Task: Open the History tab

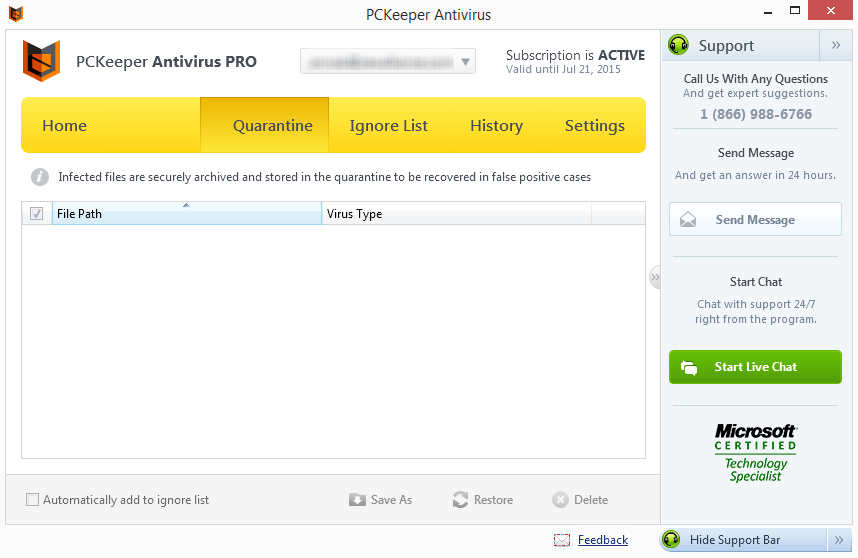Action: coord(496,125)
